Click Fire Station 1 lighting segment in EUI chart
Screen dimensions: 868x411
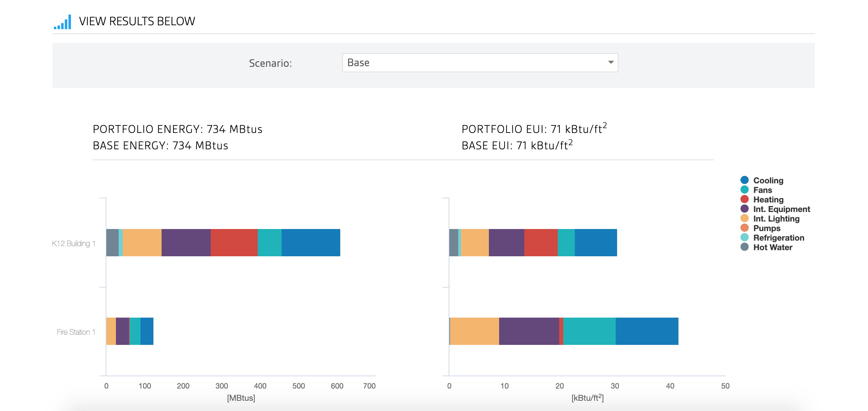474,331
